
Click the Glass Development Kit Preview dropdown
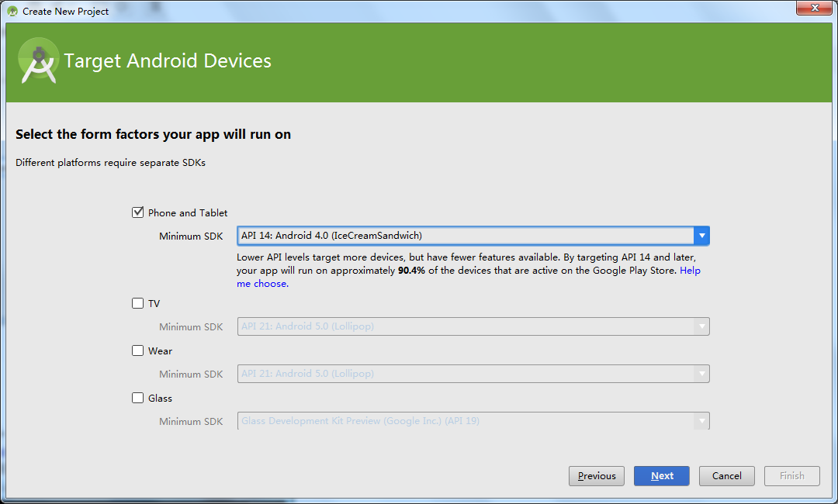(x=473, y=421)
